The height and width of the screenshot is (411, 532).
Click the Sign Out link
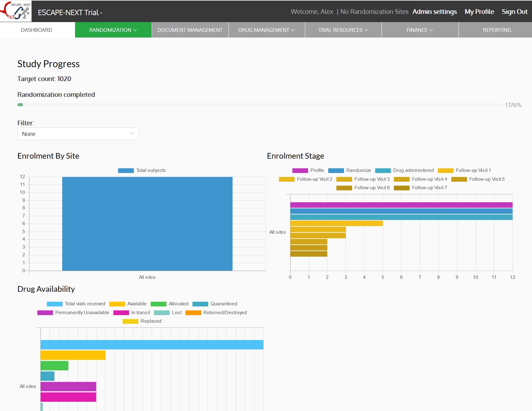514,12
